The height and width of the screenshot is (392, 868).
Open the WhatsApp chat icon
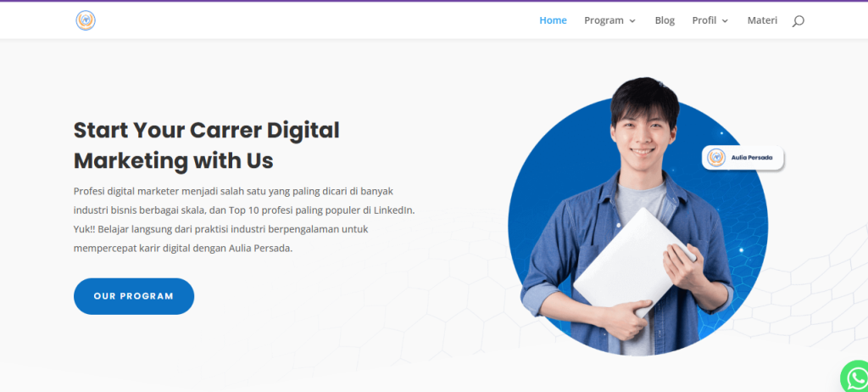tap(855, 377)
